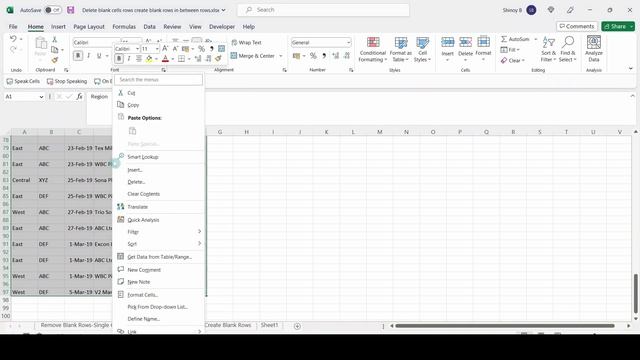Open fill color dropdown arrow in mini toolbar

click(156, 59)
